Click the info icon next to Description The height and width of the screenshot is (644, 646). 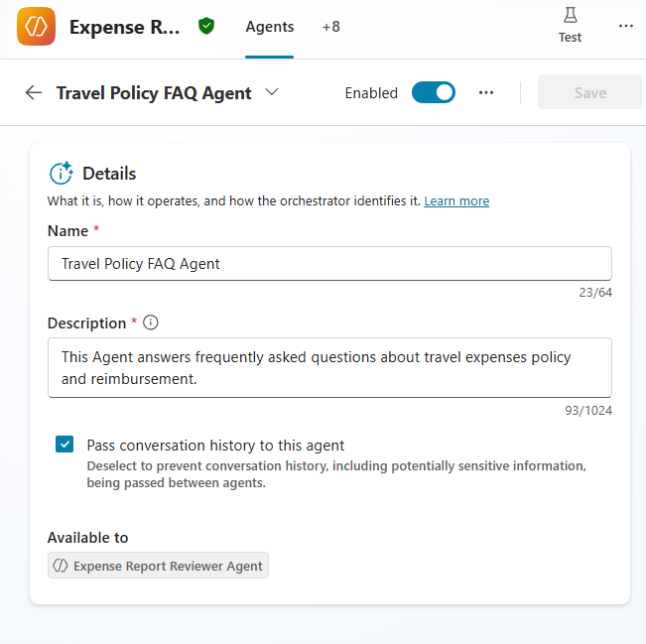151,322
